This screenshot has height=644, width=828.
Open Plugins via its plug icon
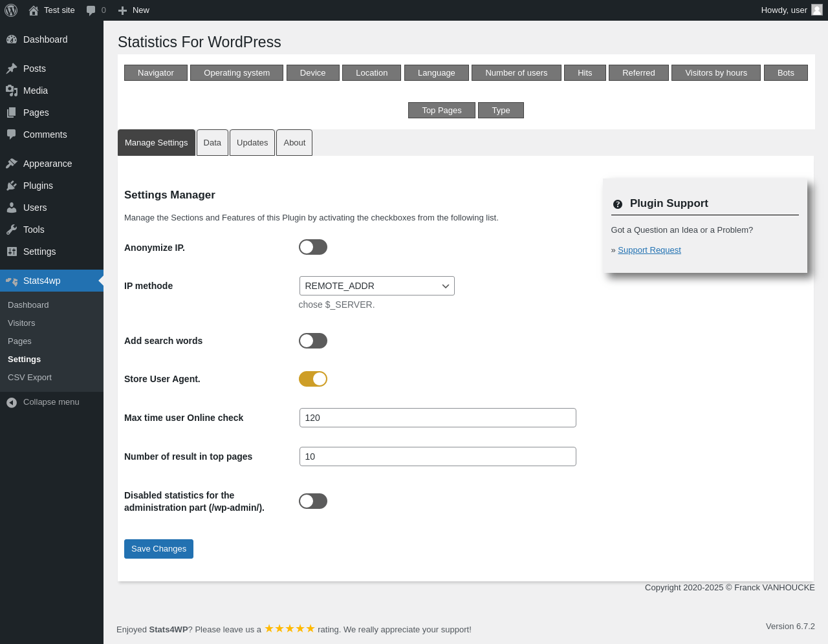pyautogui.click(x=12, y=186)
